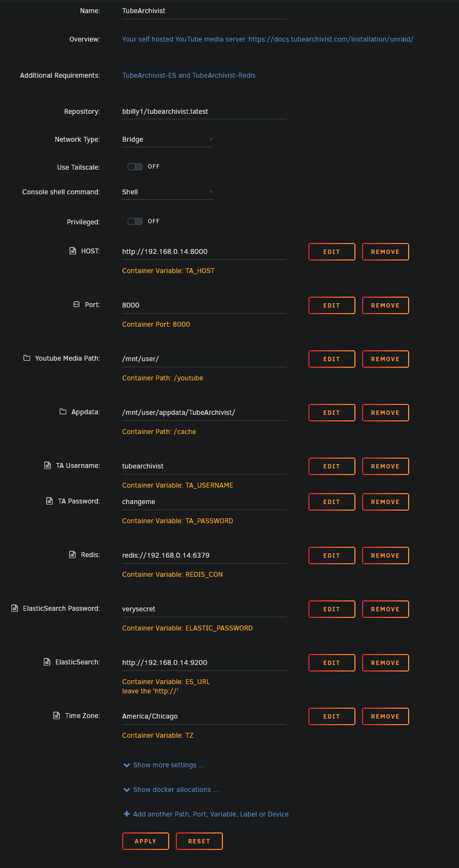The height and width of the screenshot is (868, 459).
Task: Click the variable icon beside TA Username
Action: pos(47,465)
